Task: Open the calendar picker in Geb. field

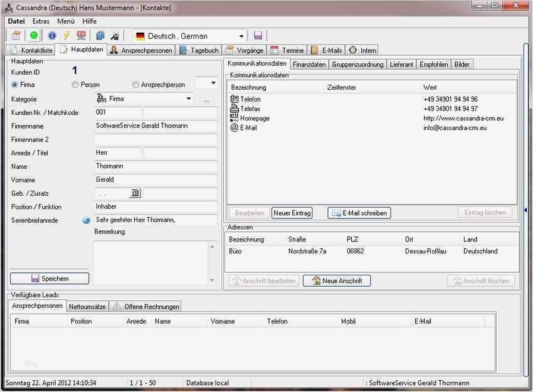Action: point(135,193)
